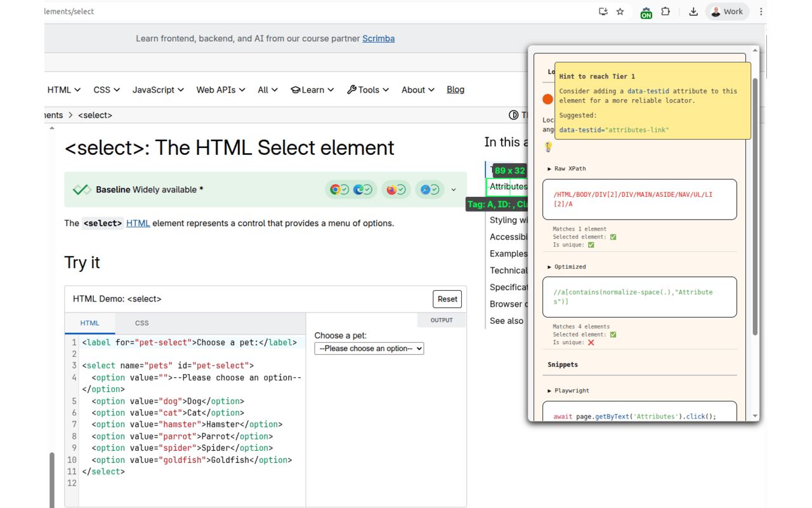Viewport: 812px width, 508px height.
Task: Click the Firefox icon in the Baseline widget
Action: [x=391, y=189]
